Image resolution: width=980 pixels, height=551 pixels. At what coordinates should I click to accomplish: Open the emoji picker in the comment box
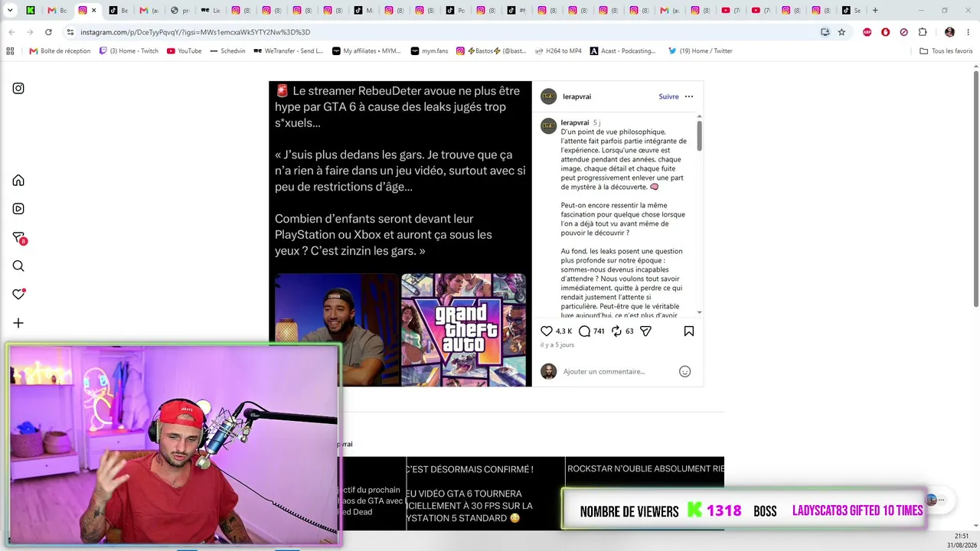(685, 371)
